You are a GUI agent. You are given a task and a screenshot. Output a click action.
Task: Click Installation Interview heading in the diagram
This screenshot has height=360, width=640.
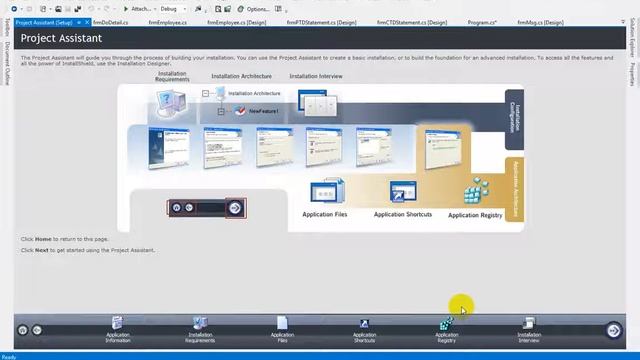(316, 76)
